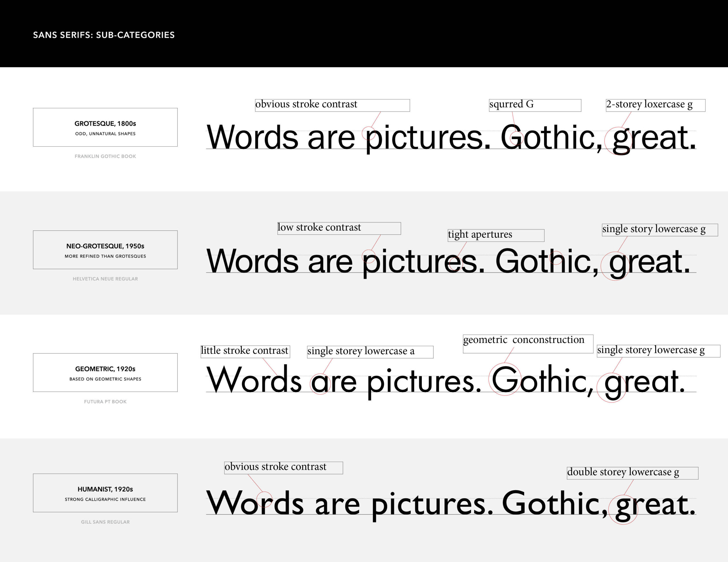This screenshot has width=728, height=562.
Task: Select the "little stroke contrast" annotation field
Action: [245, 351]
